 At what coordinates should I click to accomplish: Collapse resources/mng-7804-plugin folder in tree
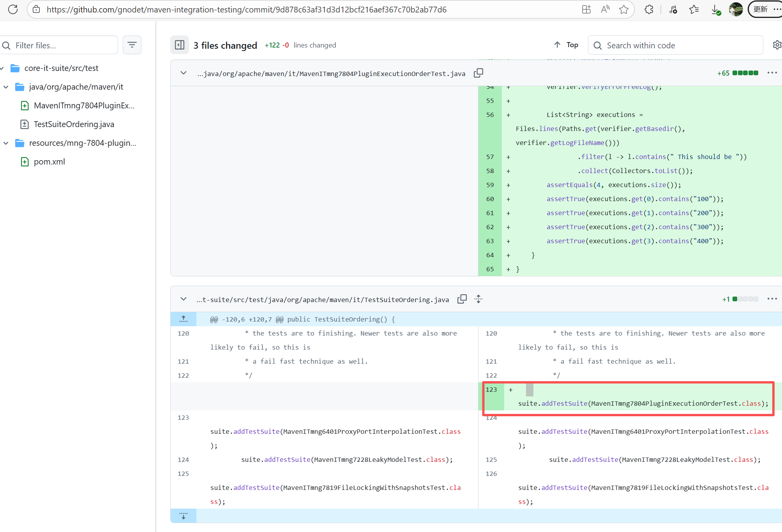point(6,143)
